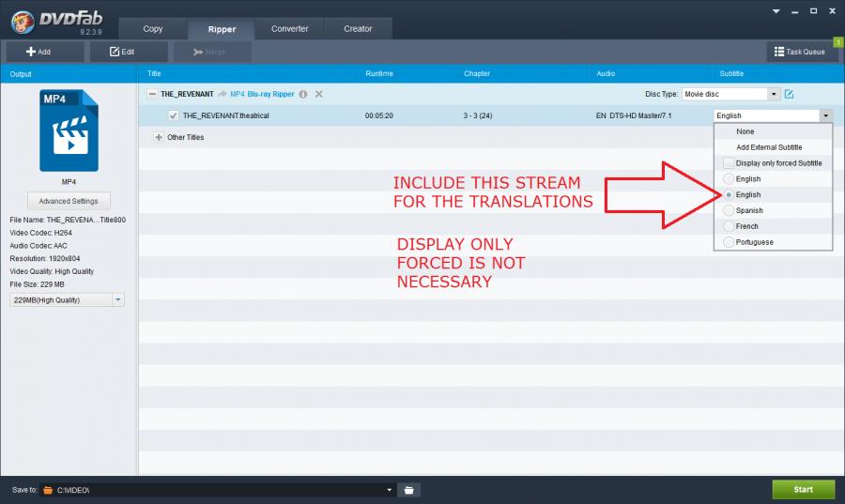The height and width of the screenshot is (504, 845).
Task: Click the info icon beside Blu-ray Ripper
Action: pyautogui.click(x=303, y=94)
